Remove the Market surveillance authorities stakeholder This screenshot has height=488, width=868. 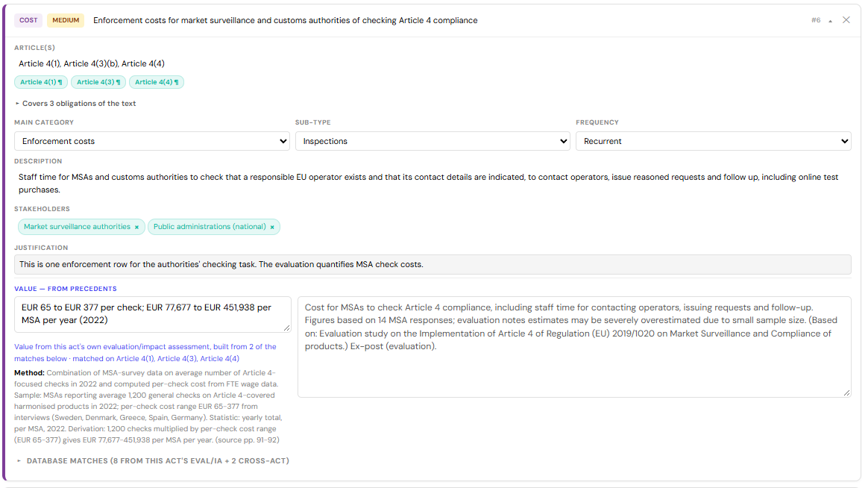(x=136, y=227)
